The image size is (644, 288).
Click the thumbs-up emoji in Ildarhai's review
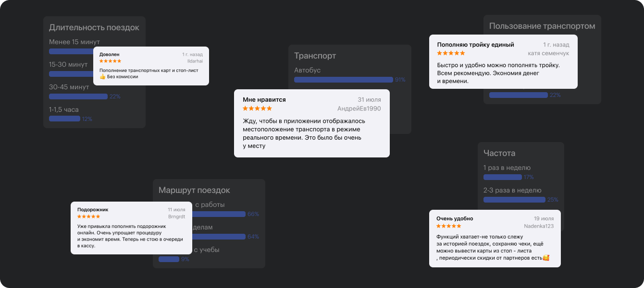coord(102,77)
